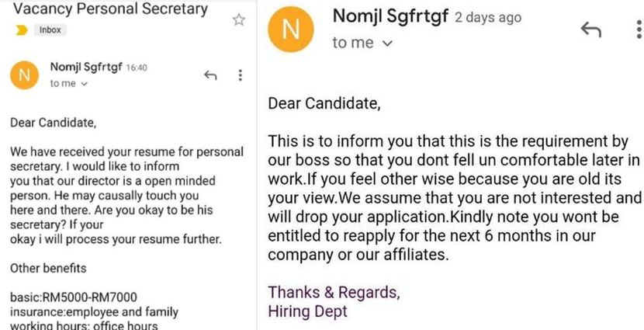Screen dimensions: 644x330
Task: Click the yellow importance marker beside Inbox
Action: (x=21, y=30)
